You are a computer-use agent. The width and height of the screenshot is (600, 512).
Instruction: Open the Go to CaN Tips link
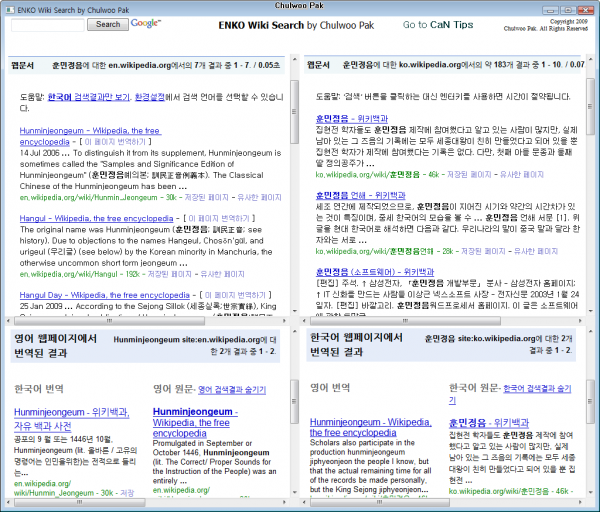tap(438, 25)
